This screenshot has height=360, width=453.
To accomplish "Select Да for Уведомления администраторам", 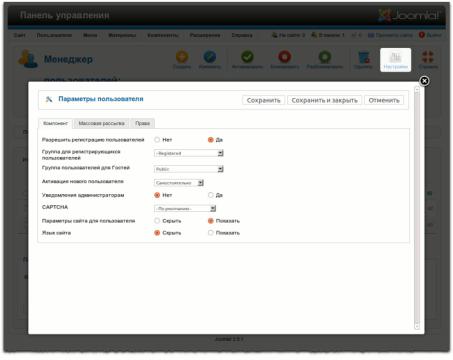I will coord(210,195).
